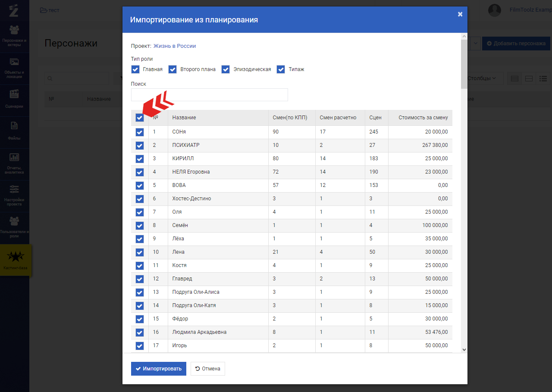Click the search magnifier icon in Персонажи
The width and height of the screenshot is (552, 392).
[50, 78]
